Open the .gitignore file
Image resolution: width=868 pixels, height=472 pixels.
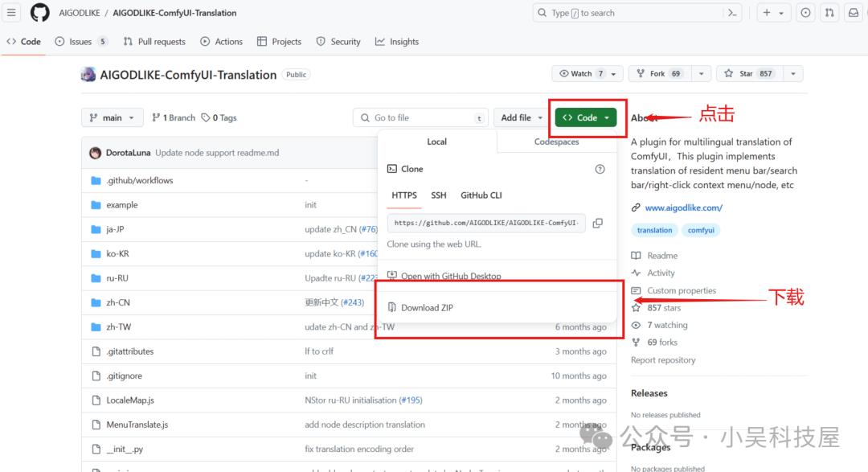coord(124,376)
